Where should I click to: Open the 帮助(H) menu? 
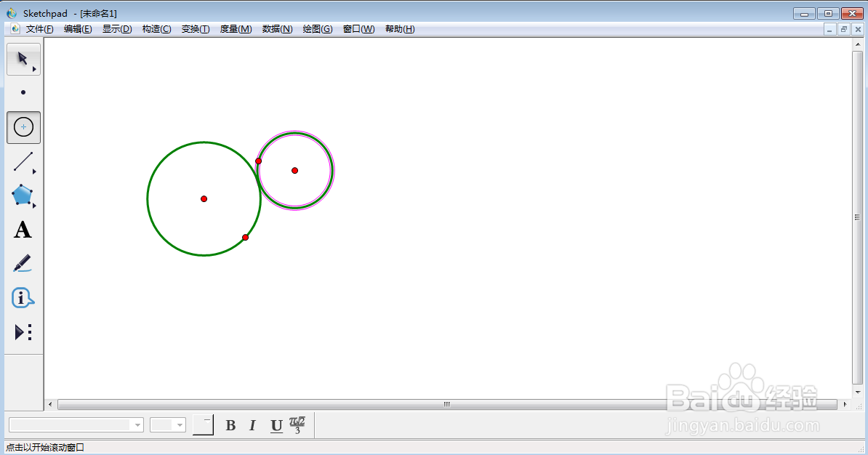[400, 29]
